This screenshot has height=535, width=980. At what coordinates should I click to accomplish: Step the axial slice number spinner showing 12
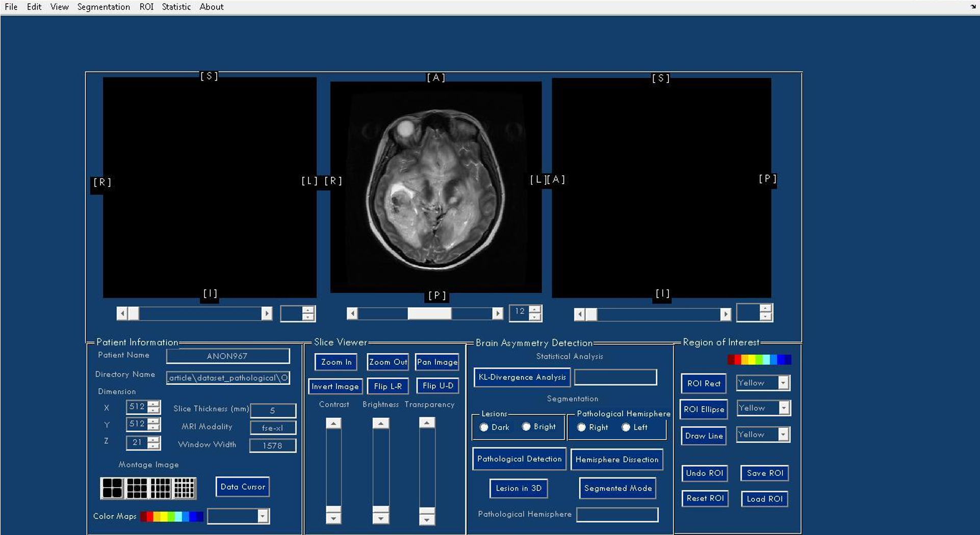coord(534,313)
